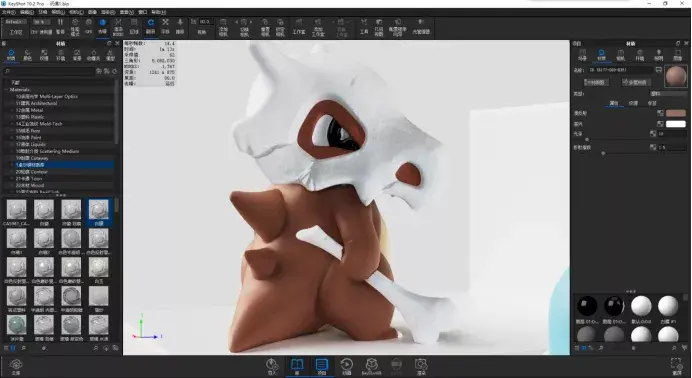The height and width of the screenshot is (378, 692).
Task: Open the material Type dropdown
Action: (668, 94)
